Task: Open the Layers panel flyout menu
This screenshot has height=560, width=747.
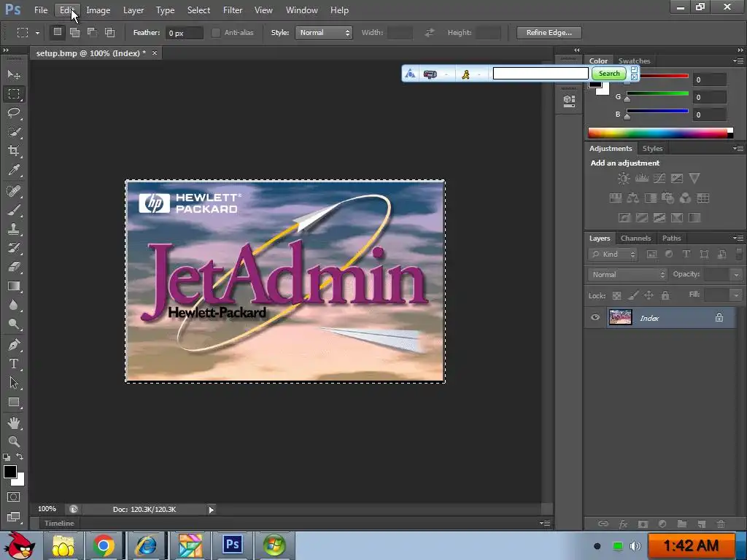Action: coord(738,238)
